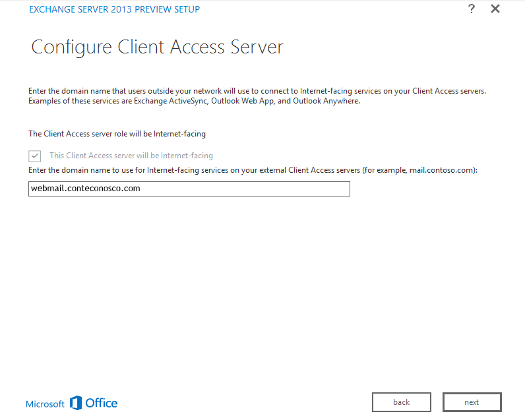
Task: Click the 'Exchange ActiveSync, Outlook Web App' examples line
Action: pyautogui.click(x=194, y=101)
